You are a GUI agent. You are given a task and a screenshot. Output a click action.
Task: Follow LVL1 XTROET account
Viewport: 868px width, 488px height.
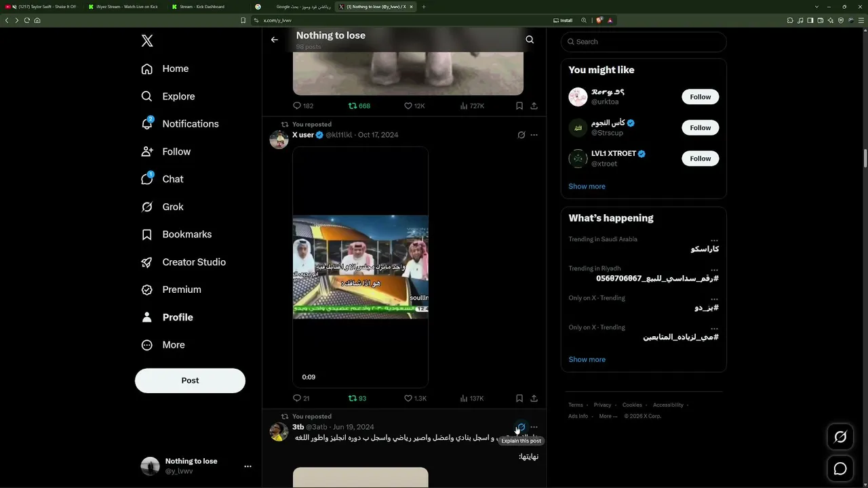[x=701, y=159]
